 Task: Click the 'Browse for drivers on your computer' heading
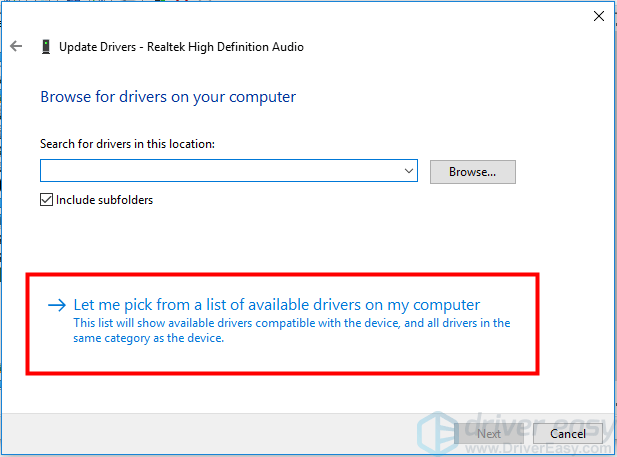168,97
